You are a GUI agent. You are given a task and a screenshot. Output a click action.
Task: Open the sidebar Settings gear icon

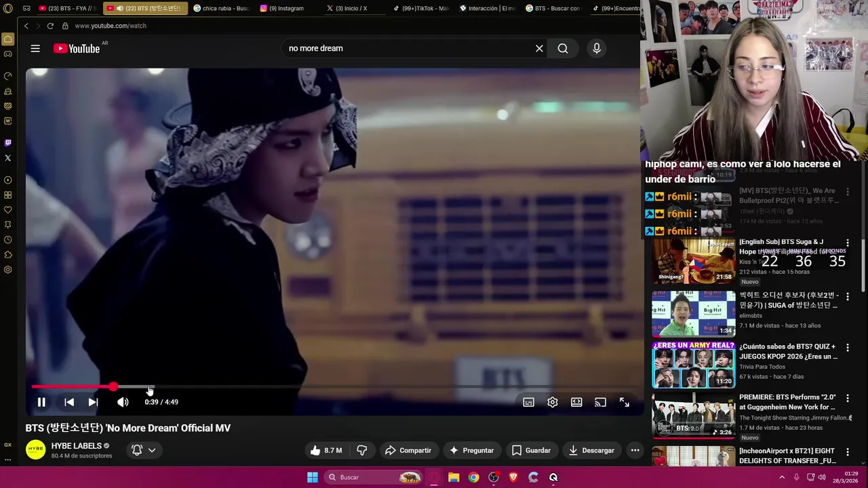click(x=8, y=270)
